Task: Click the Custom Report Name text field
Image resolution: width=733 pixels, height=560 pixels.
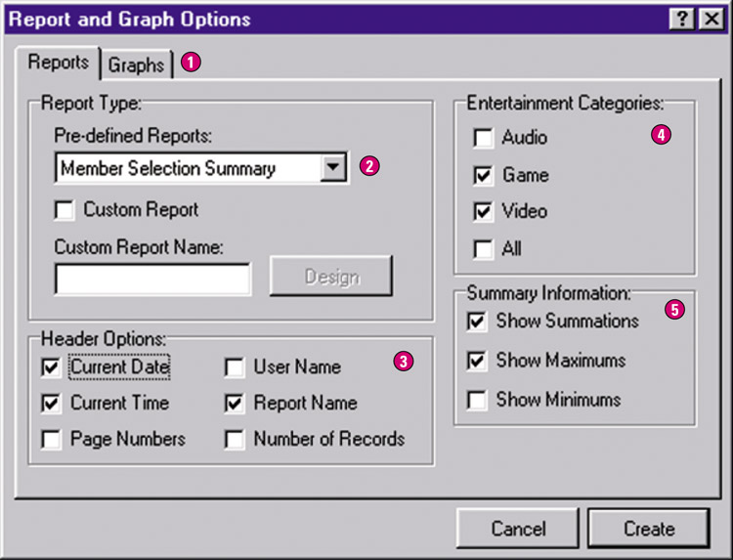Action: click(x=152, y=280)
